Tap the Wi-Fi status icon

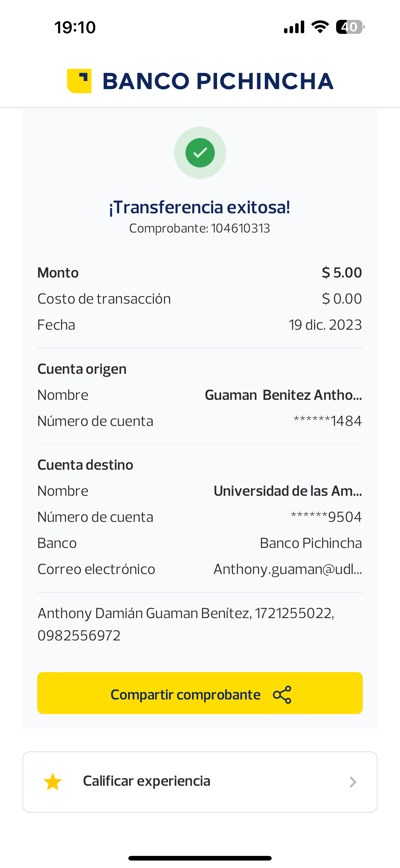(x=320, y=27)
